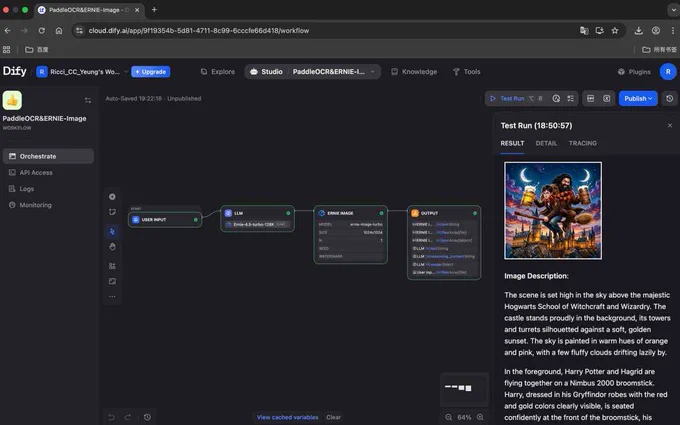The image size is (680, 425).
Task: Open the browser downloads icon
Action: pos(638,30)
